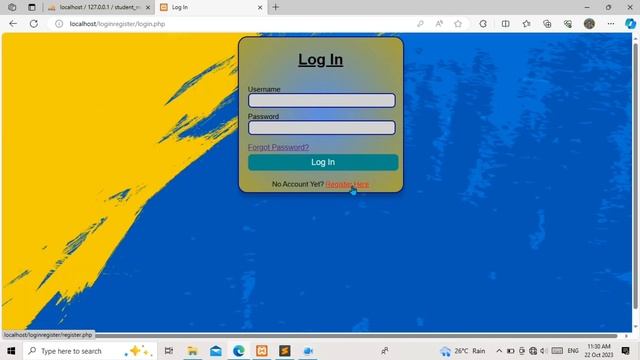Open the browser extension refresh-circle icon
Screen dimensions: 640x360
coord(483,24)
